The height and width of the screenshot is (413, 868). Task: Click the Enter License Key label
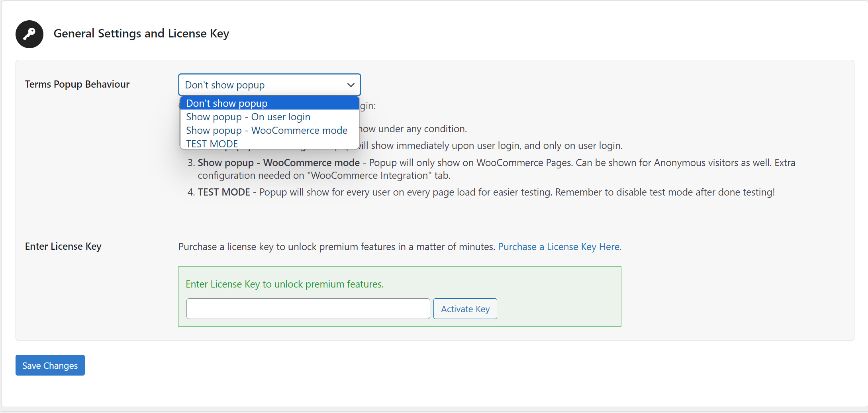tap(63, 247)
